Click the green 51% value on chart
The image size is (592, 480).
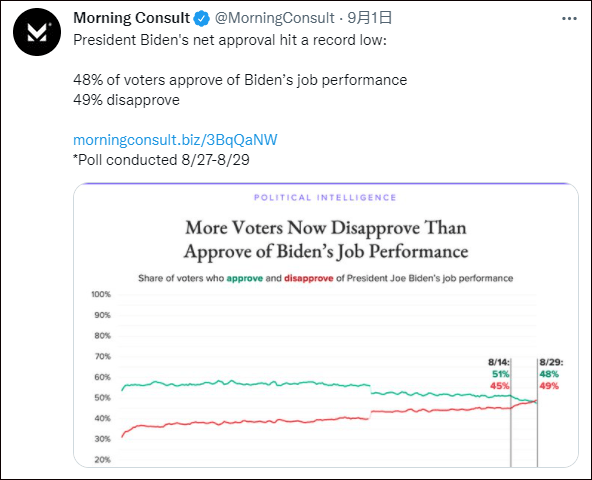coord(500,374)
